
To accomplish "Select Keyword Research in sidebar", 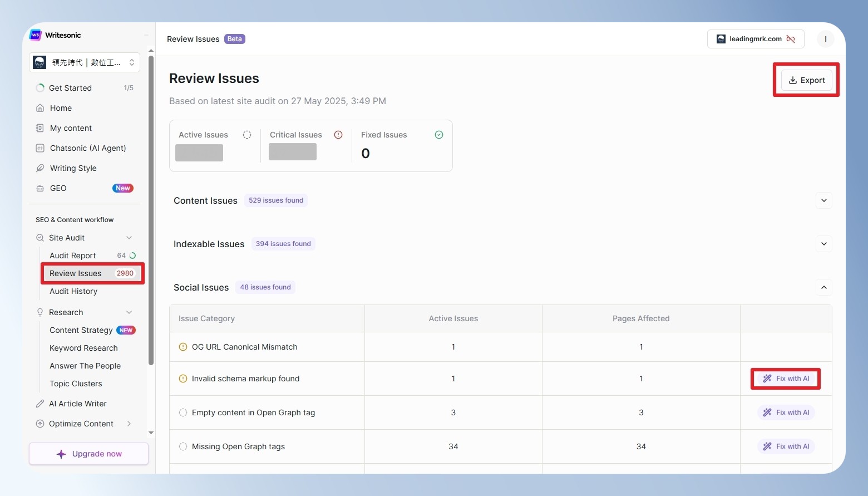I will pos(83,348).
